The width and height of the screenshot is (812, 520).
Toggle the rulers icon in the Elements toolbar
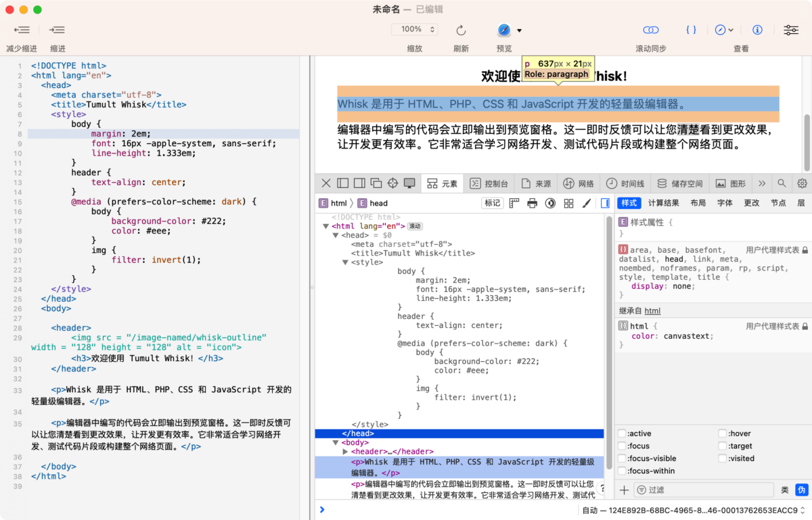(x=514, y=203)
